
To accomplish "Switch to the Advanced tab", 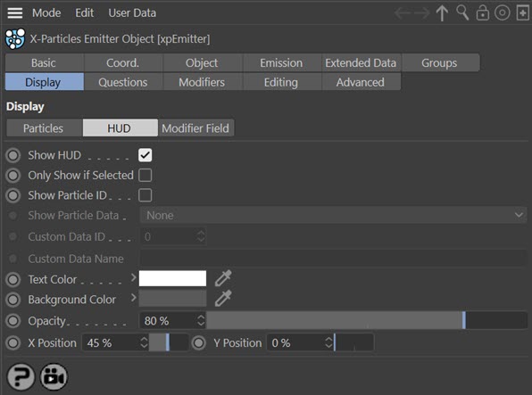I will [x=361, y=82].
